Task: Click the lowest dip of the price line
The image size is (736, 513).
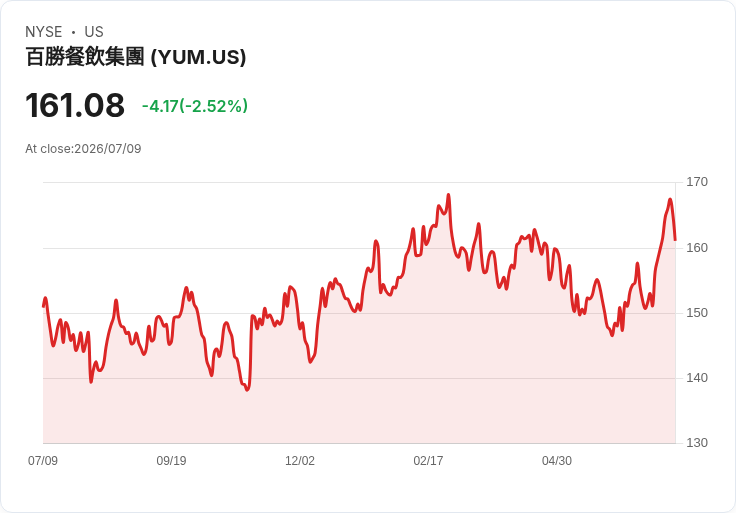Action: point(247,390)
